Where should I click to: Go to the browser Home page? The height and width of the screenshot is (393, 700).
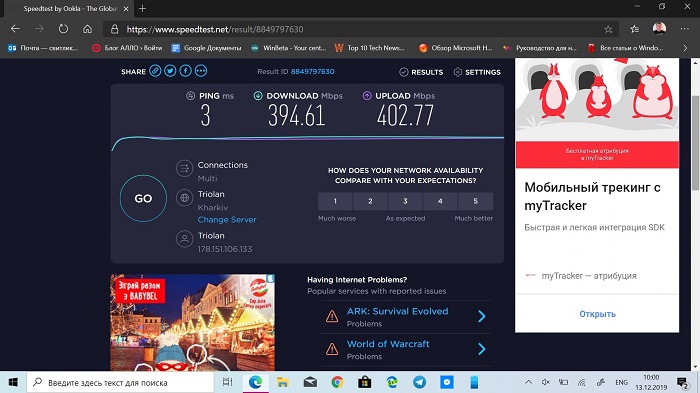pyautogui.click(x=88, y=29)
